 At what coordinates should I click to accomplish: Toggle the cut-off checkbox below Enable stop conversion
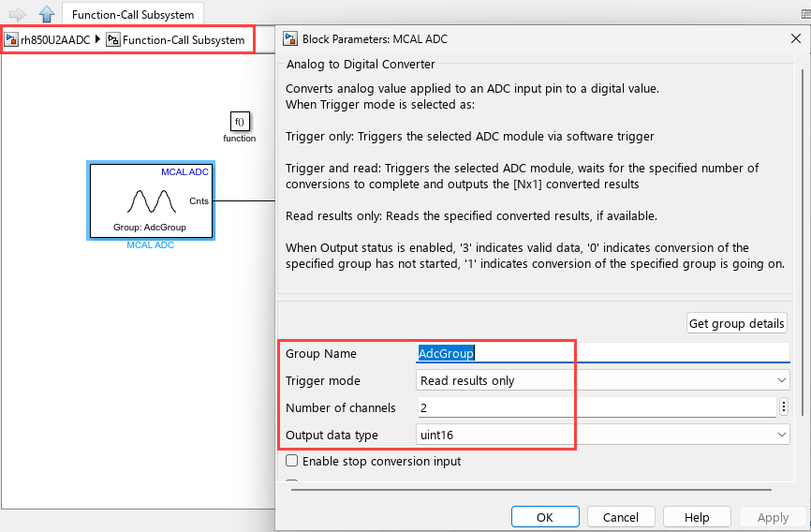(x=292, y=483)
